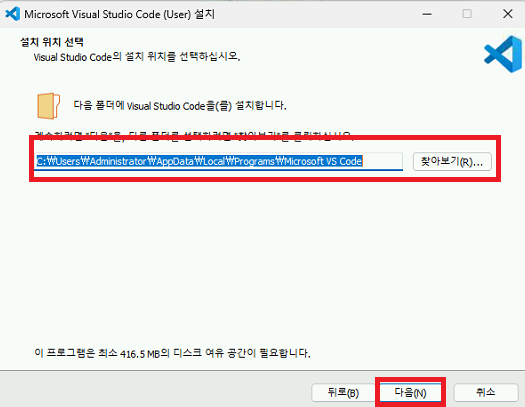
Task: Click the large VS Code logo
Action: click(x=503, y=54)
